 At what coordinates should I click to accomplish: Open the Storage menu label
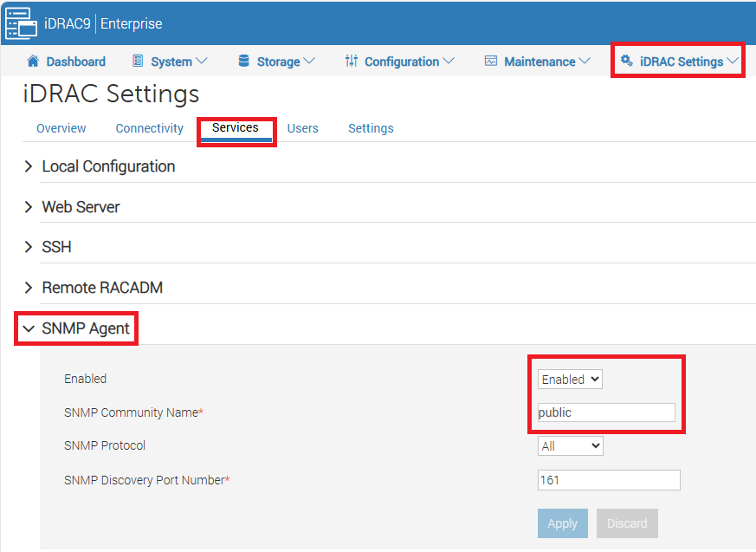pyautogui.click(x=278, y=62)
